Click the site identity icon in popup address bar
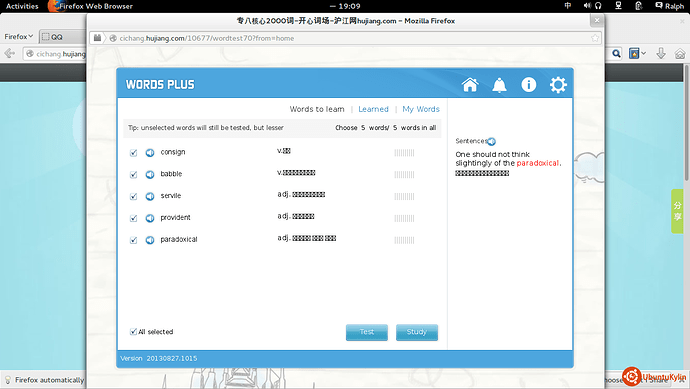Viewport: 690px width, 389px height. (113, 38)
